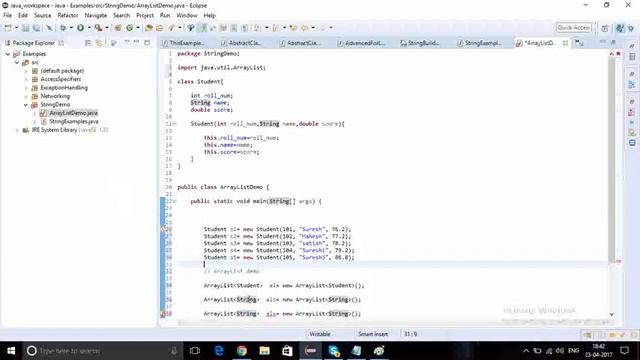Close the ArrayListDemo editor tab
The image size is (640, 360).
point(565,43)
